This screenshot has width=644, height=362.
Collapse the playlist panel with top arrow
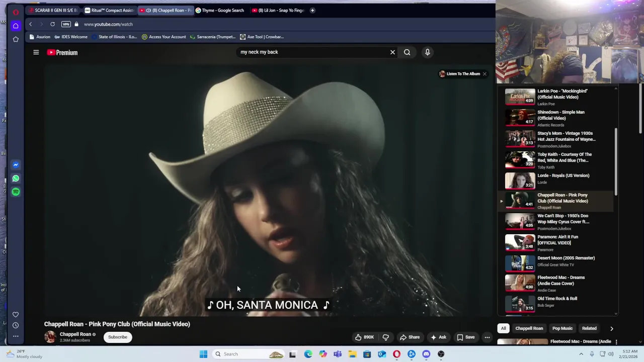click(x=616, y=89)
